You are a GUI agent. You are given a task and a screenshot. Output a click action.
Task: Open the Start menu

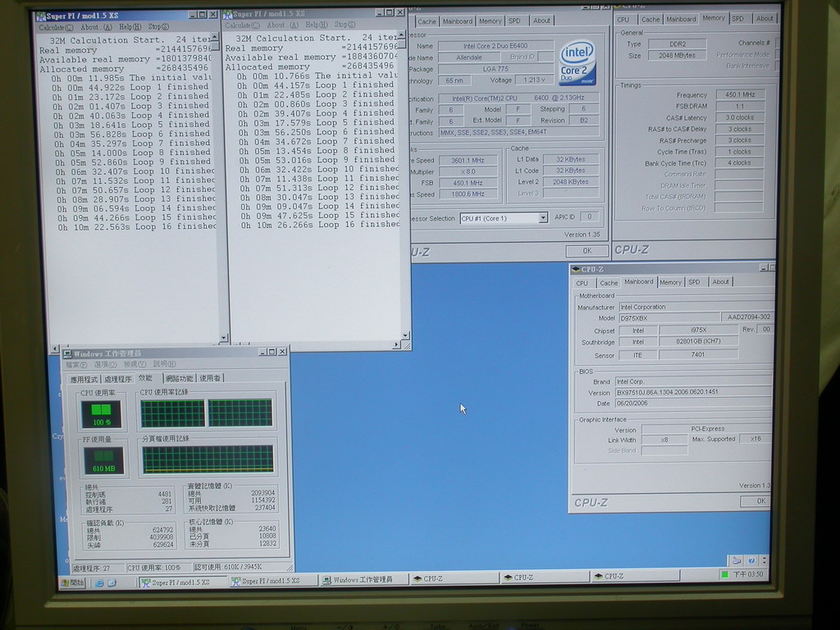pyautogui.click(x=72, y=583)
